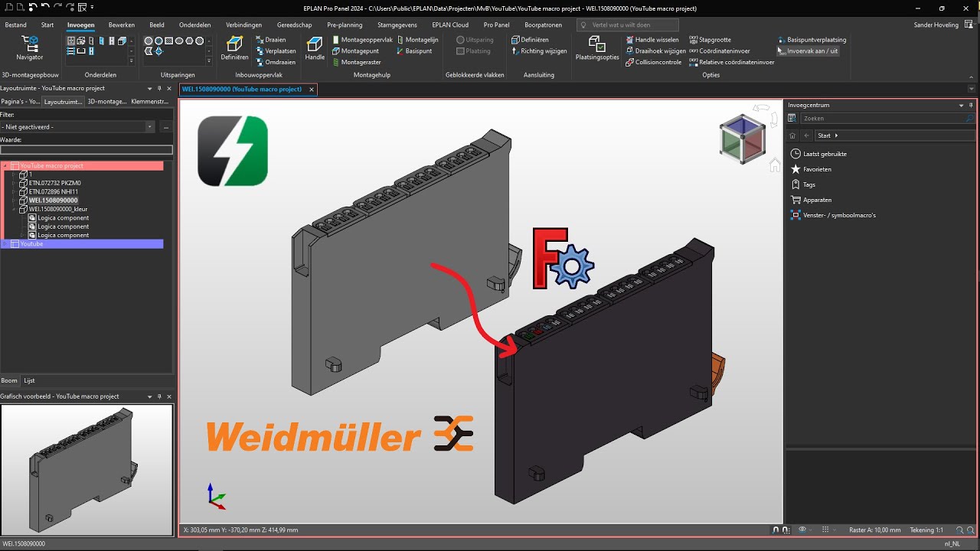
Task: Open Tags in Invoegcentrum
Action: (803, 184)
